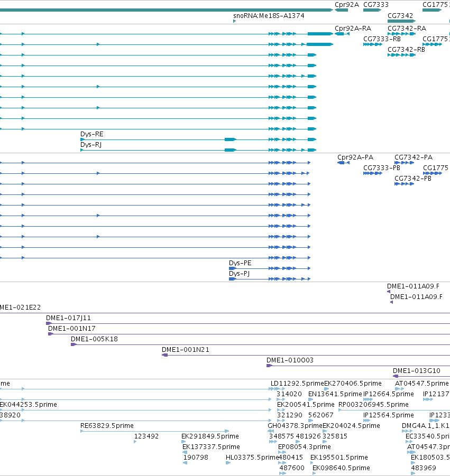
Task: Select the EK270406.5prime EST label
Action: point(353,384)
